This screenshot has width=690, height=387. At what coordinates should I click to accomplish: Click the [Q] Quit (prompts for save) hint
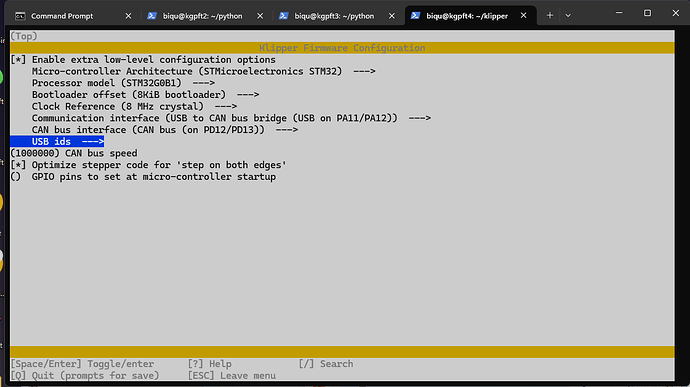[x=85, y=376]
